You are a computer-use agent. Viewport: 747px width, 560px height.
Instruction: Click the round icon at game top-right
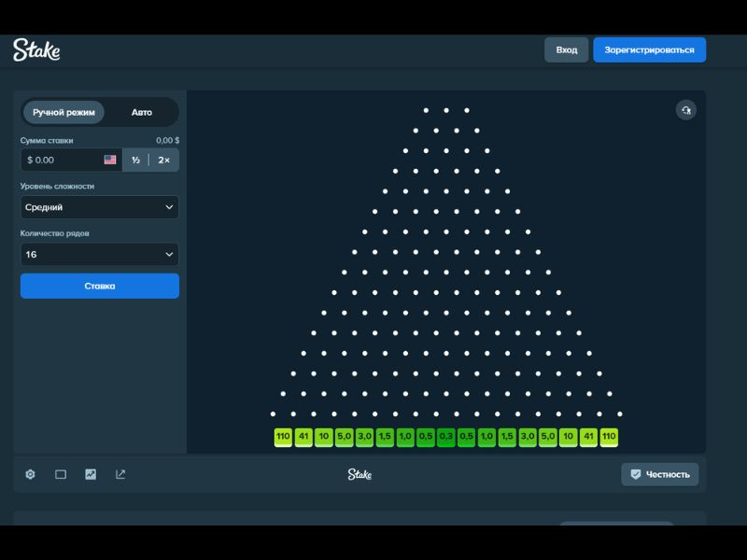point(685,110)
